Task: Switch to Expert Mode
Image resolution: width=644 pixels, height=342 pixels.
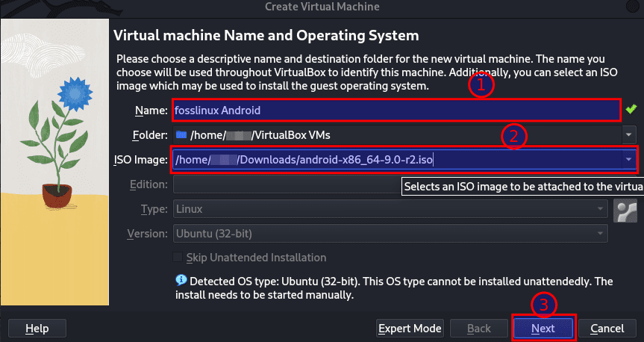Action: pyautogui.click(x=410, y=329)
